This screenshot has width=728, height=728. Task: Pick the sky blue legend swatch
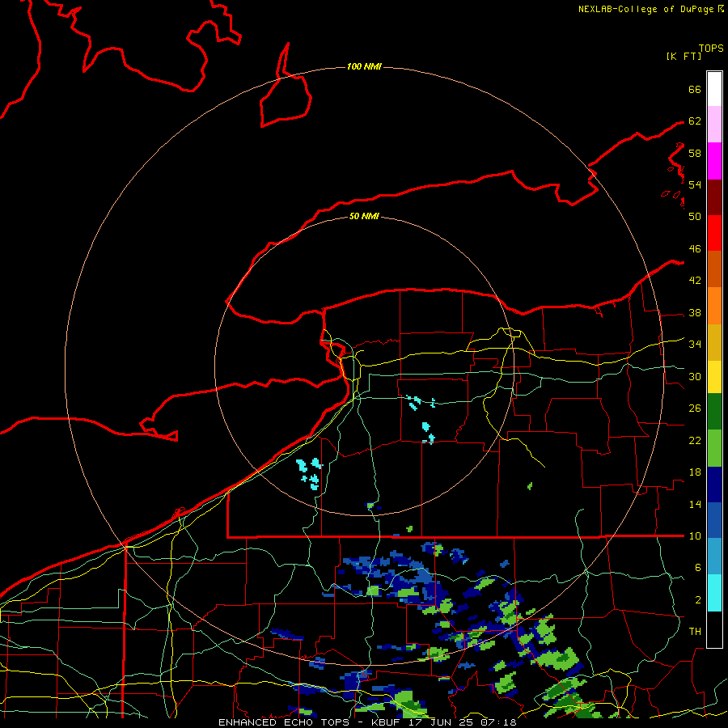click(x=714, y=556)
